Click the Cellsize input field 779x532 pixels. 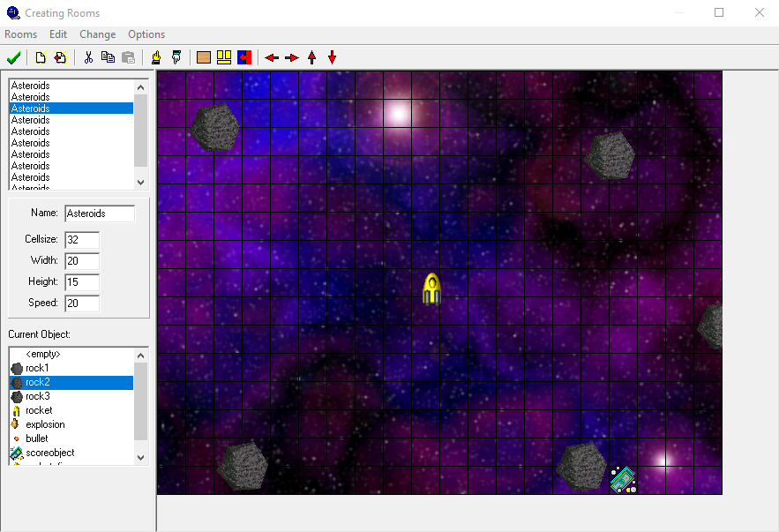coord(82,240)
